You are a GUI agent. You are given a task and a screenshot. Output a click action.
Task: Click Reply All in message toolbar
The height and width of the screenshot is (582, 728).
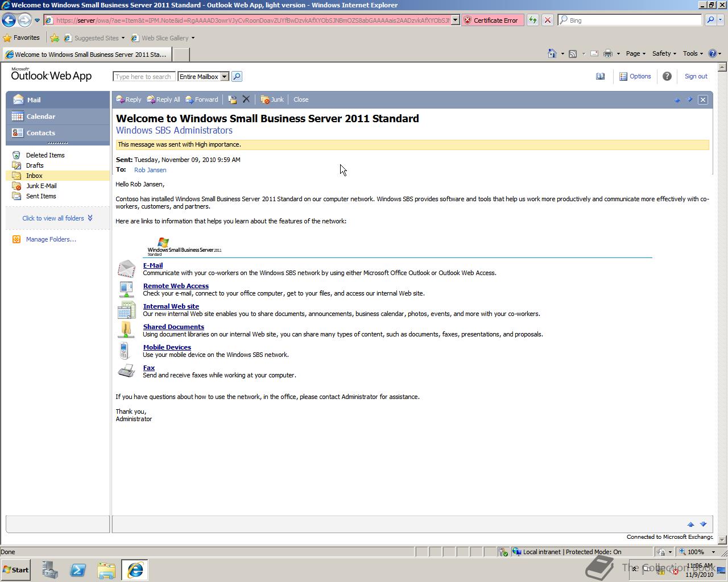163,99
